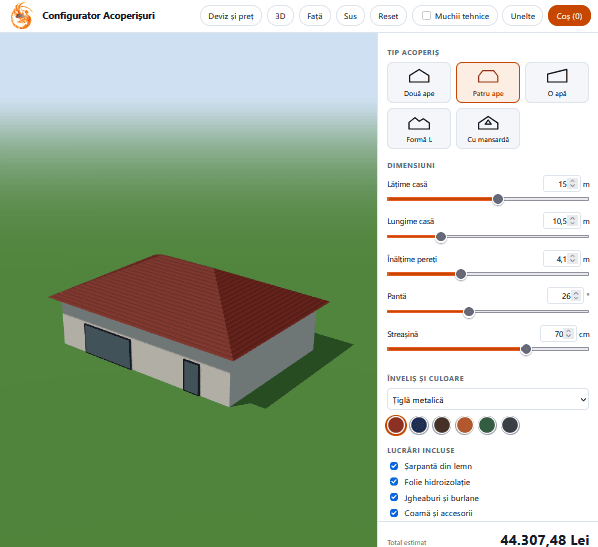Select the Patru ape roof type
This screenshot has height=547, width=598.
point(488,82)
